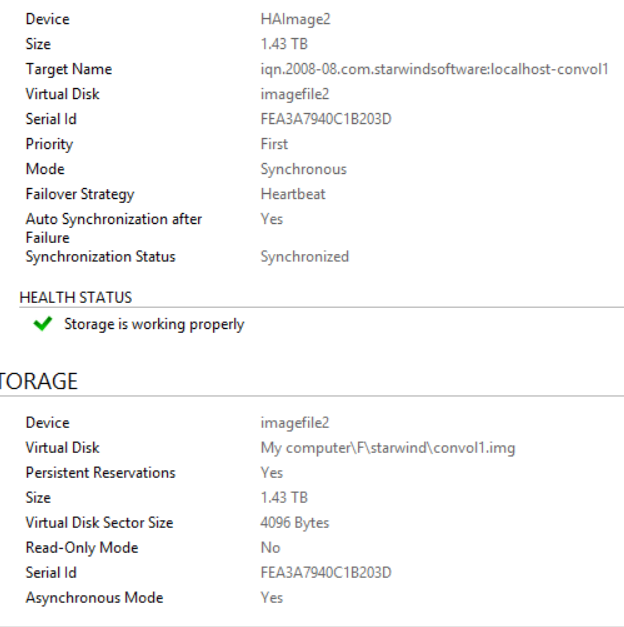
Task: Click the STORAGE section heading
Action: (38, 381)
